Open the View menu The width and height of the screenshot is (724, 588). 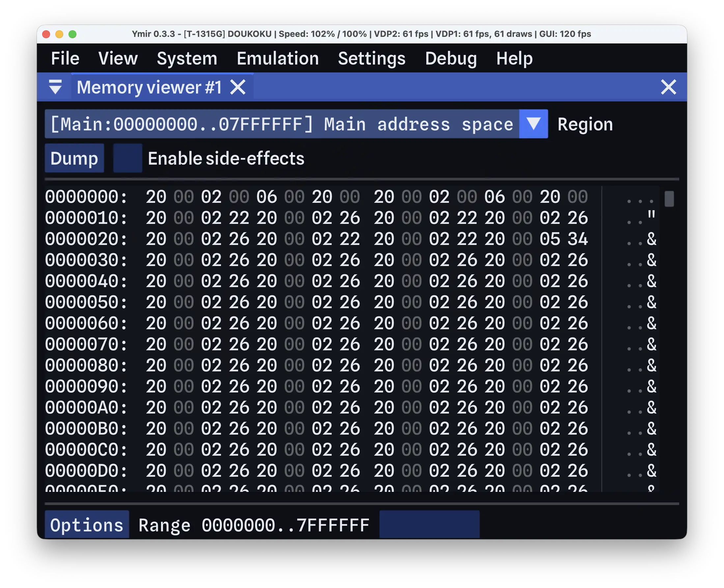point(118,58)
